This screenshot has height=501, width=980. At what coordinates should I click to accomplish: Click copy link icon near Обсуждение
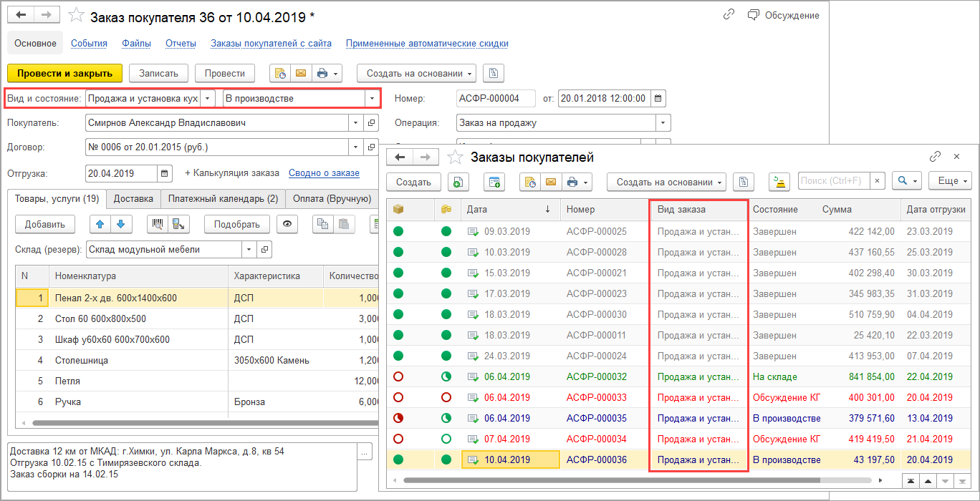tap(729, 15)
